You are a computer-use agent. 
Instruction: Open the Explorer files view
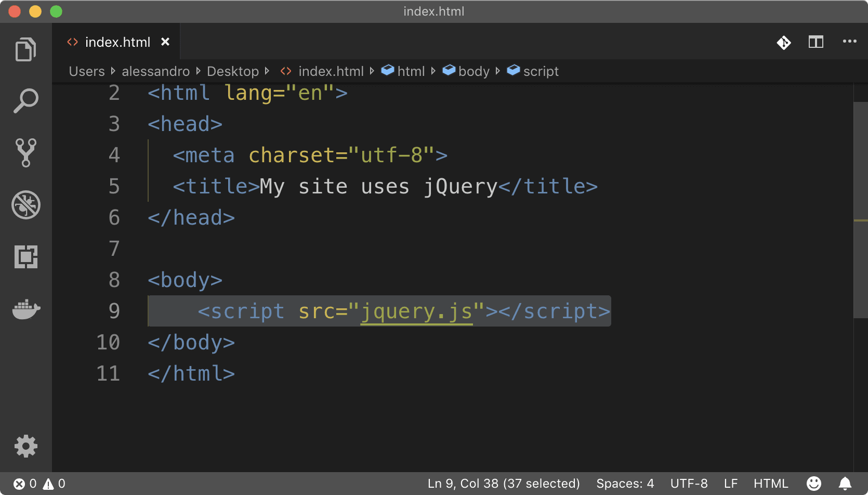pyautogui.click(x=25, y=49)
